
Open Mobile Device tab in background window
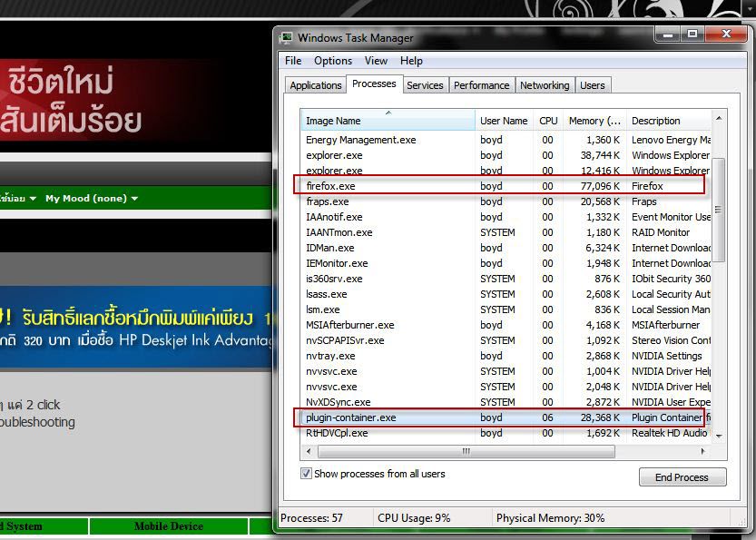(168, 526)
